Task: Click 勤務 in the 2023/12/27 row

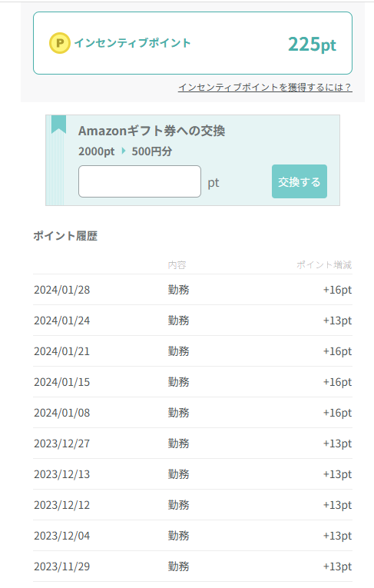Action: [x=179, y=443]
